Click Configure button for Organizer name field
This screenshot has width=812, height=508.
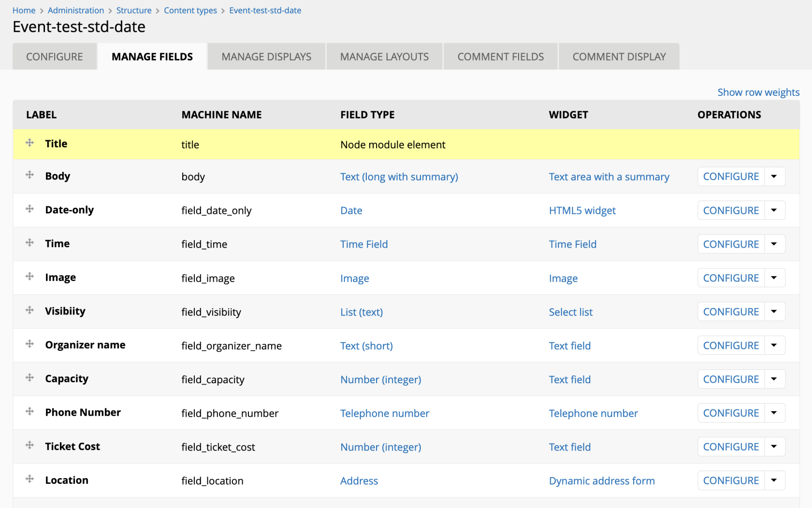pyautogui.click(x=731, y=345)
